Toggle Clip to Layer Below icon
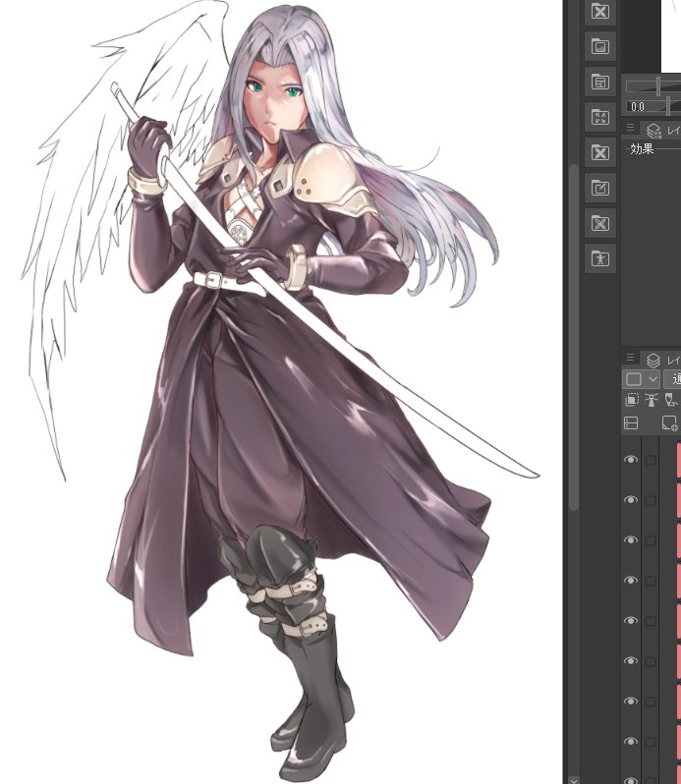Viewport: 681px width, 784px height. [632, 400]
